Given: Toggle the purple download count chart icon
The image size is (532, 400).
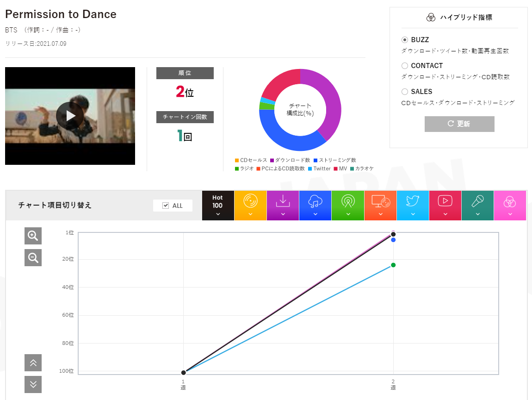Looking at the screenshot, I should [x=283, y=201].
